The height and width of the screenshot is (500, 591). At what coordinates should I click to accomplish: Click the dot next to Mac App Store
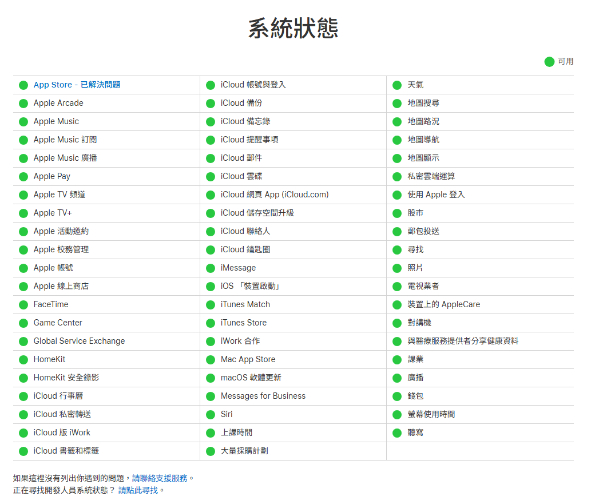coord(210,359)
